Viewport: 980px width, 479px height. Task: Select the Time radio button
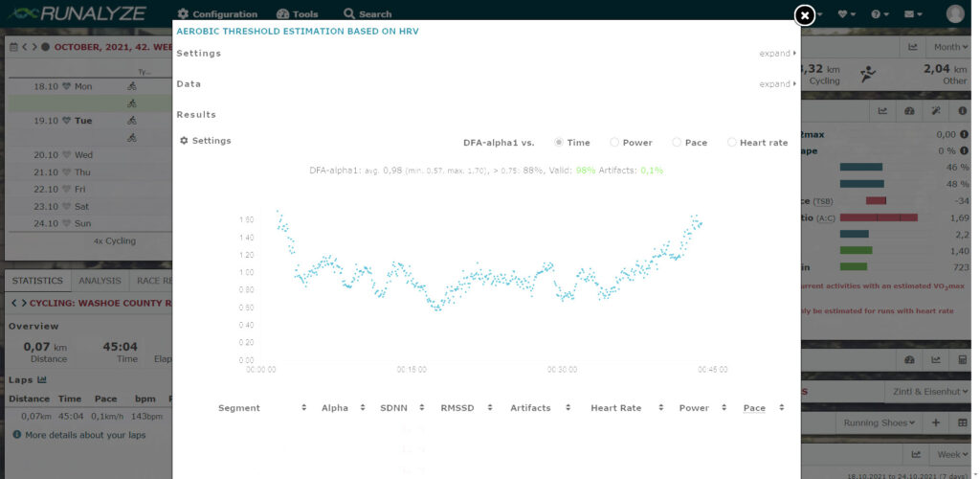pos(559,143)
